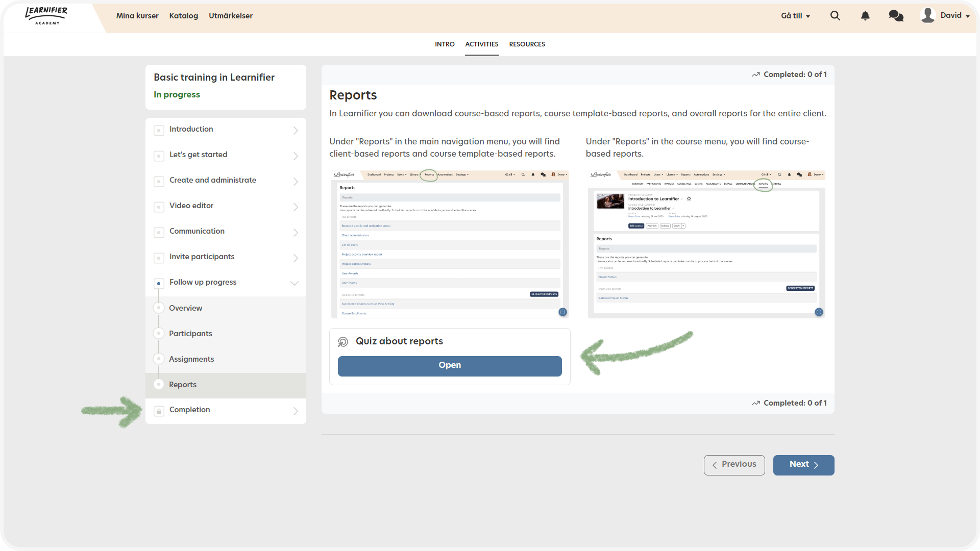Screen dimensions: 980x551
Task: Click the Basic training in Learnifier title
Action: [x=214, y=78]
